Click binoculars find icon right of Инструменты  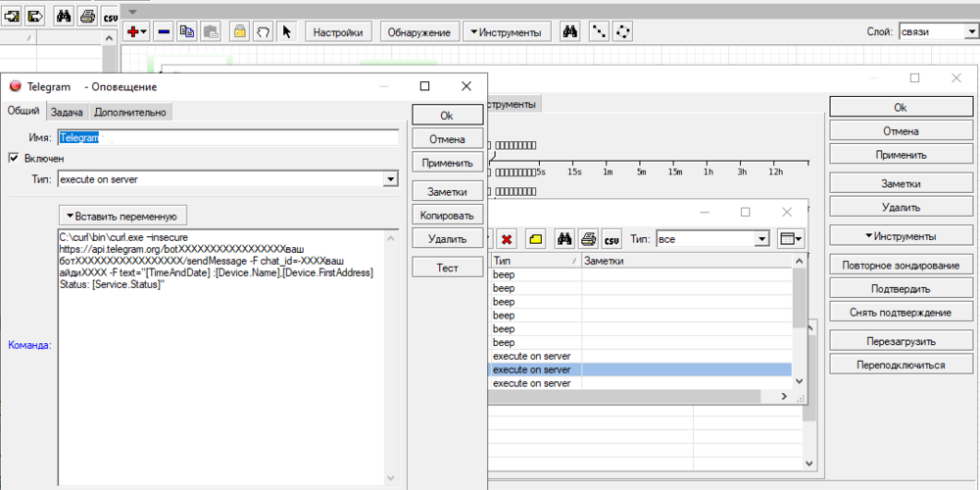tap(569, 31)
